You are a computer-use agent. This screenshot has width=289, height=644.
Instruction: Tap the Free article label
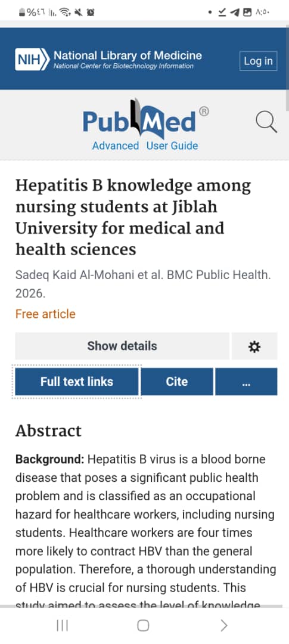click(x=45, y=314)
